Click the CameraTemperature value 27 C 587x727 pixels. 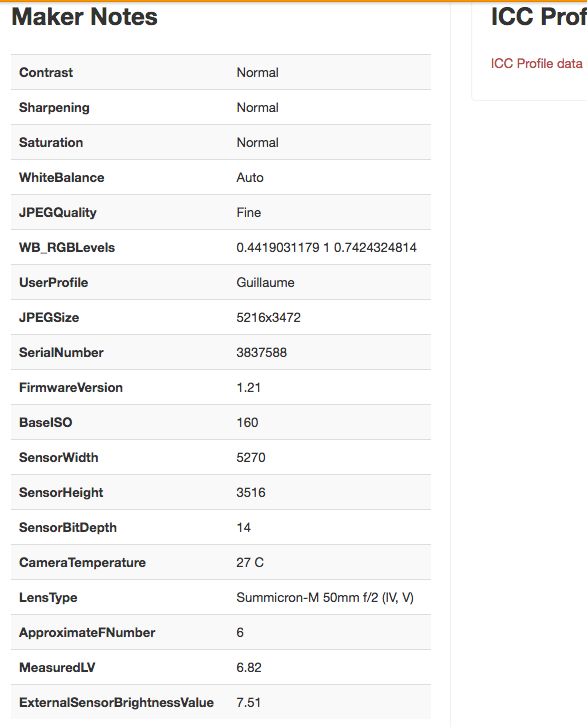[250, 563]
